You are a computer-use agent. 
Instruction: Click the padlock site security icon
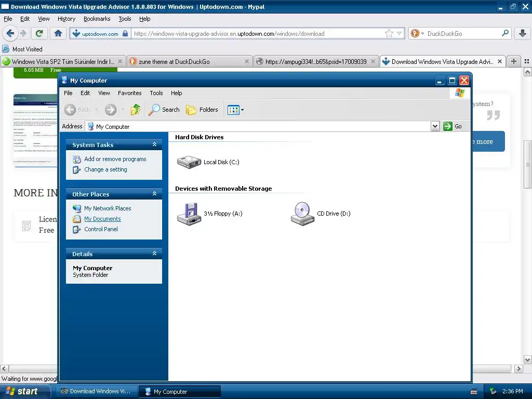point(125,33)
